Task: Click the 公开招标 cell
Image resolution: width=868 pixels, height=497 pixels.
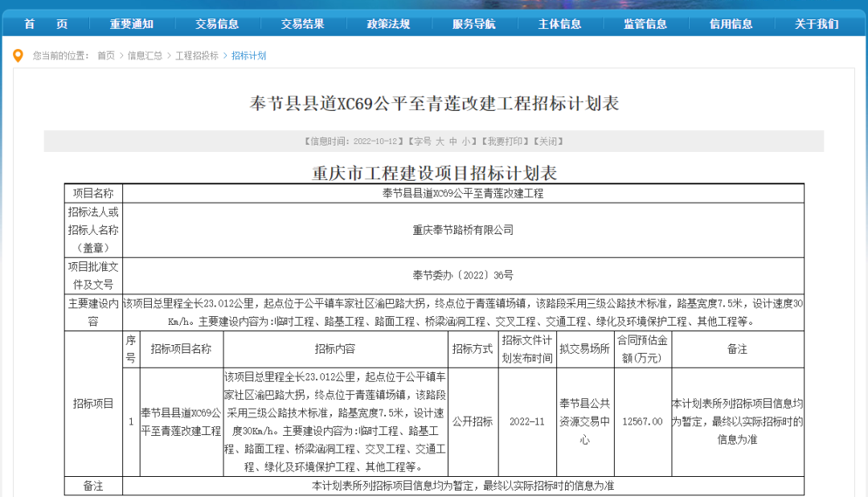Action: (473, 421)
